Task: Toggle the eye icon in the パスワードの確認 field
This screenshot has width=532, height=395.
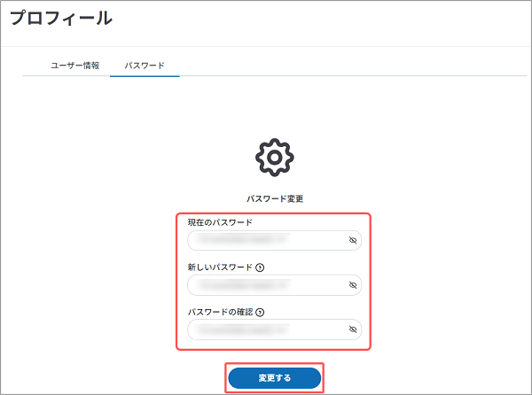Action: 352,329
